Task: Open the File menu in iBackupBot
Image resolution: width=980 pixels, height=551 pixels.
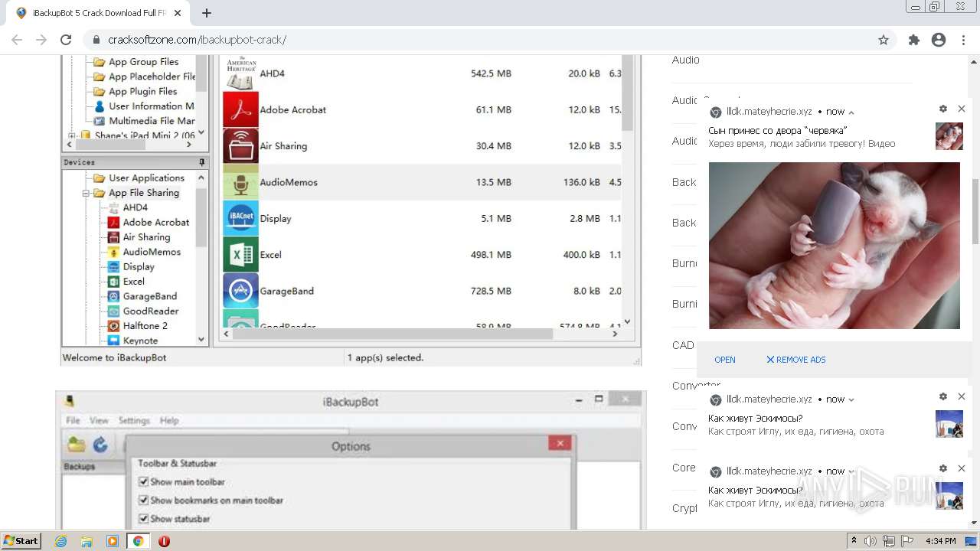Action: [x=73, y=420]
